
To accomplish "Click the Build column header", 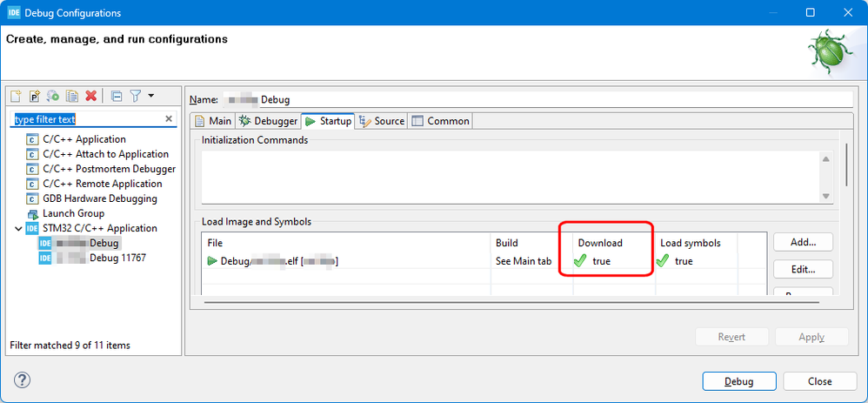I will coord(532,243).
